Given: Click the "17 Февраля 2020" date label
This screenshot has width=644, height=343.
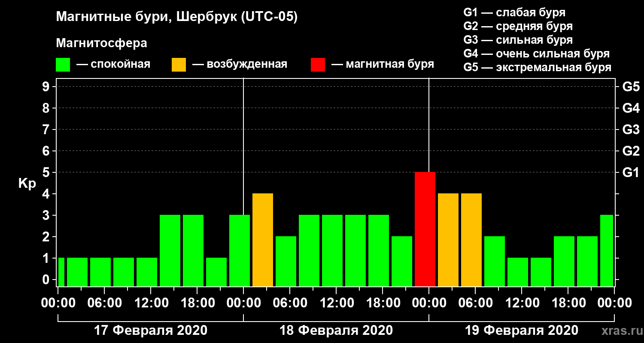Looking at the screenshot, I should point(150,331).
